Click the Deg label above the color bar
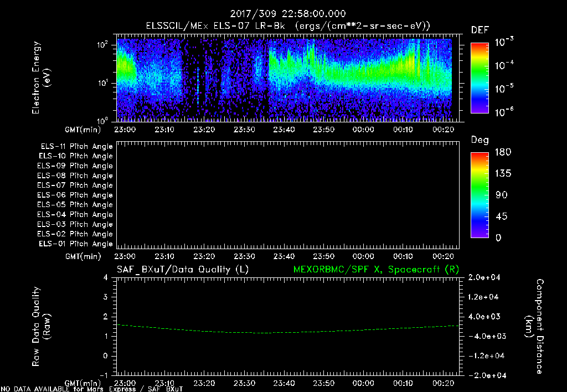The image size is (567, 392). tap(480, 140)
